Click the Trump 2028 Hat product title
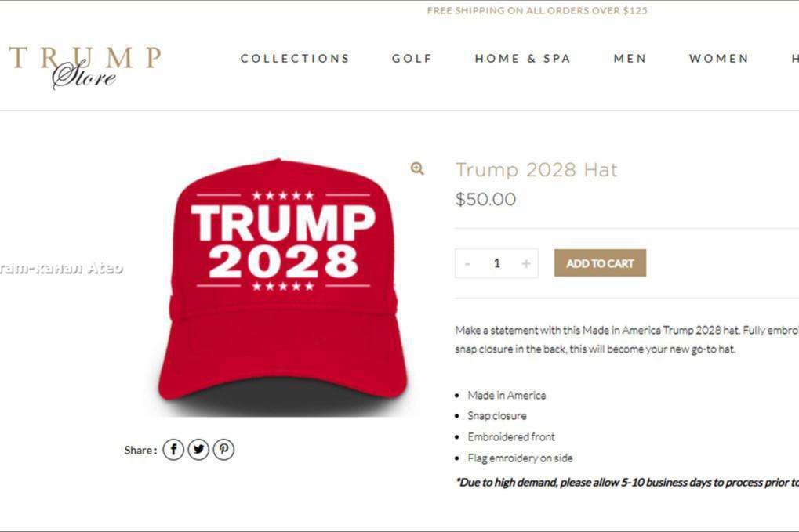The width and height of the screenshot is (799, 532). pyautogui.click(x=536, y=169)
